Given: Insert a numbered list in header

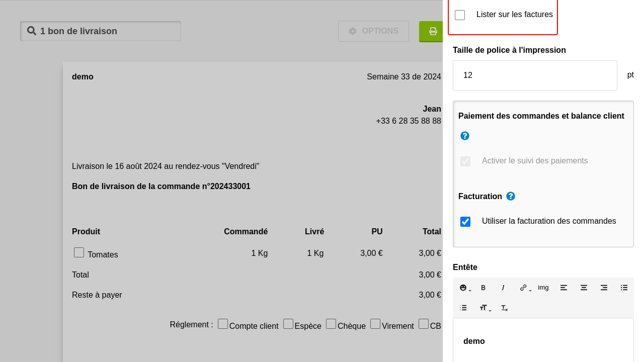Looking at the screenshot, I should coord(463,308).
